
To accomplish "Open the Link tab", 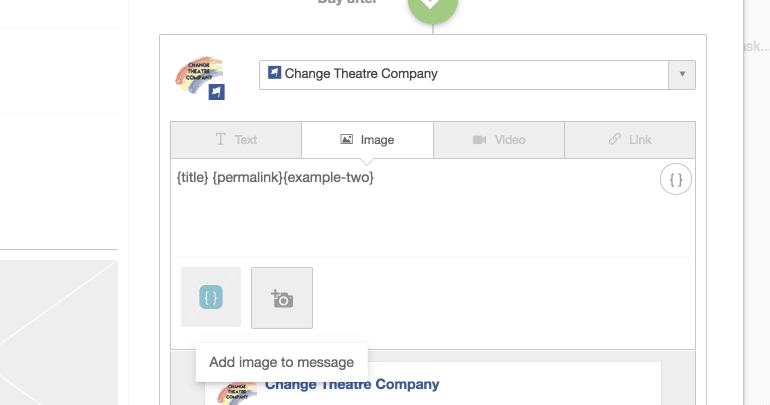I will click(x=630, y=140).
